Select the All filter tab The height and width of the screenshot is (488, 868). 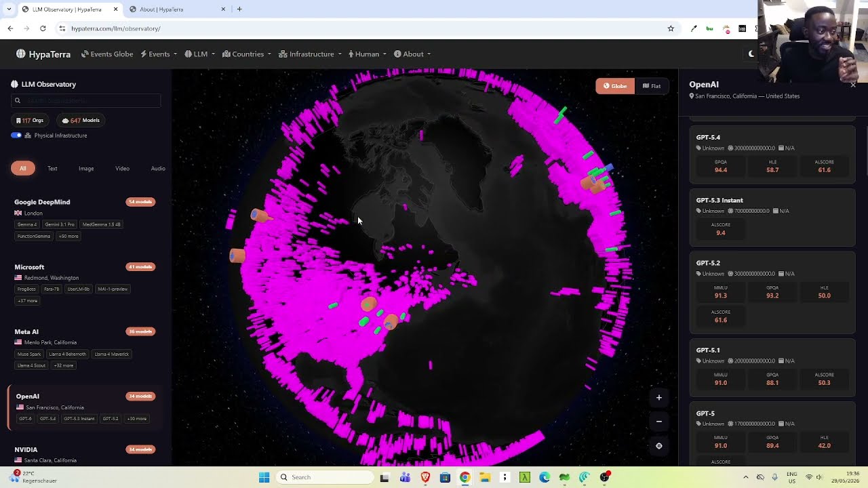[x=23, y=169]
